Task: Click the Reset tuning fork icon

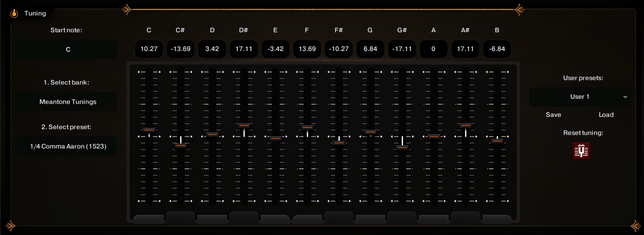Action: click(581, 151)
